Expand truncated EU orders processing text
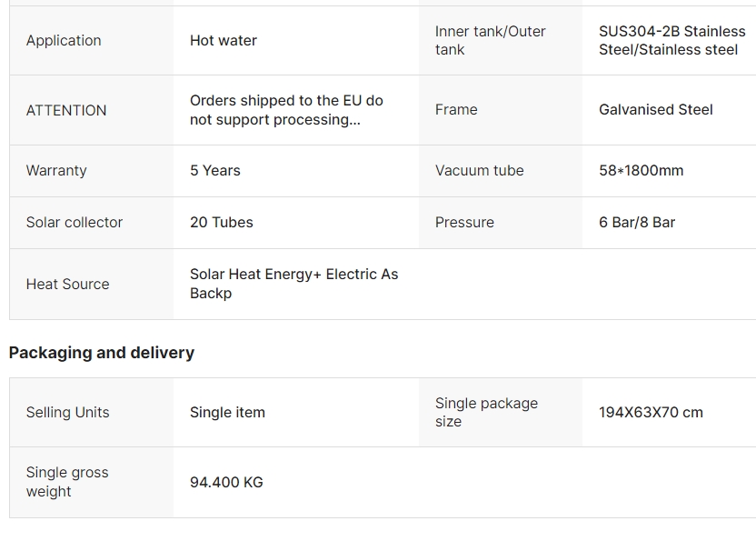The image size is (756, 541). click(x=286, y=110)
